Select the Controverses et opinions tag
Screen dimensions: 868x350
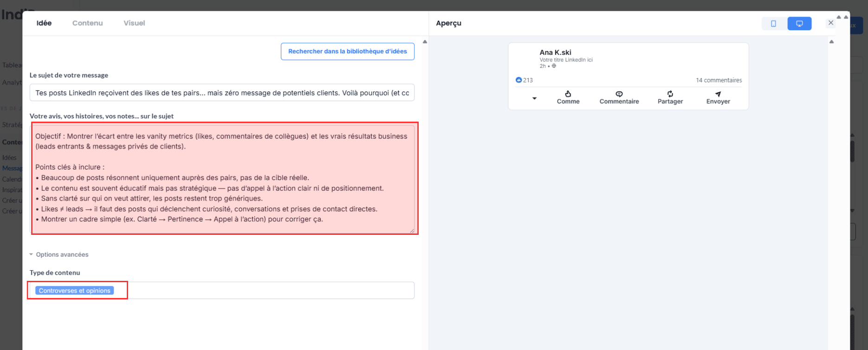(75, 291)
